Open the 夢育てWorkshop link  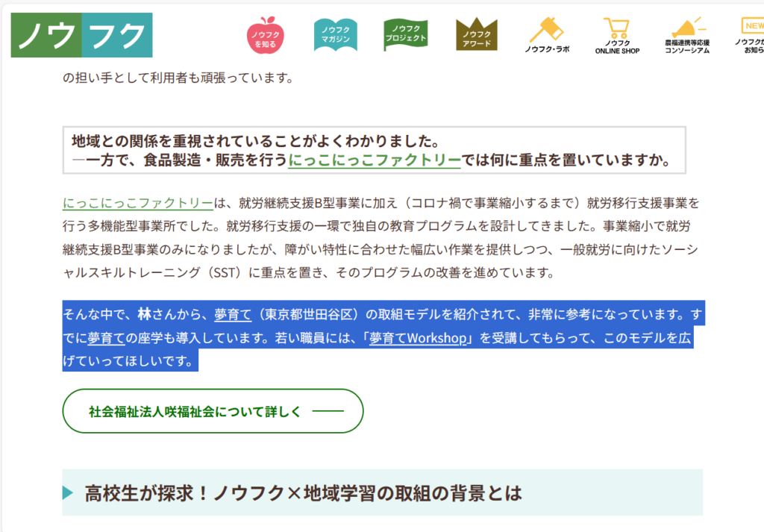click(x=419, y=338)
